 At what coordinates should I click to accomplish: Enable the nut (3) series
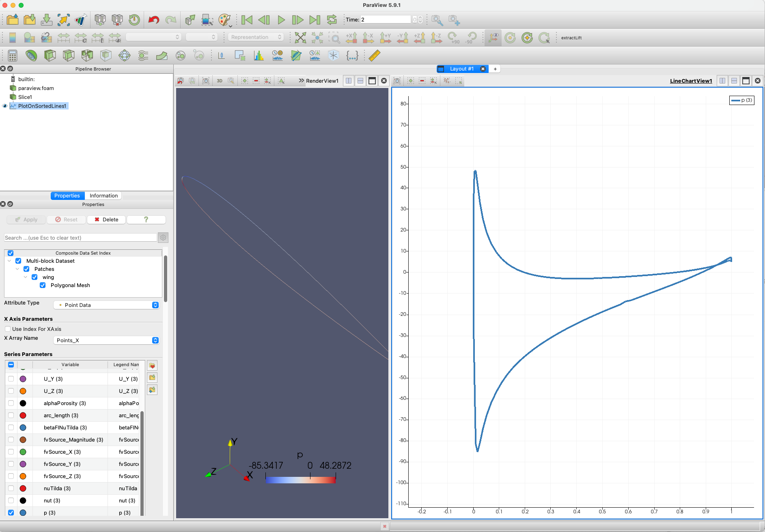[x=11, y=500]
